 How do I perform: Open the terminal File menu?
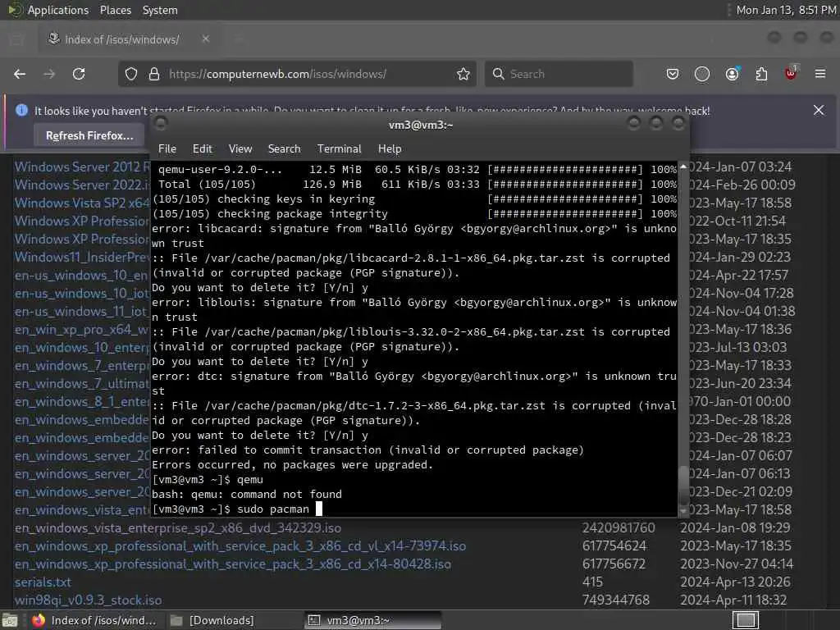167,149
